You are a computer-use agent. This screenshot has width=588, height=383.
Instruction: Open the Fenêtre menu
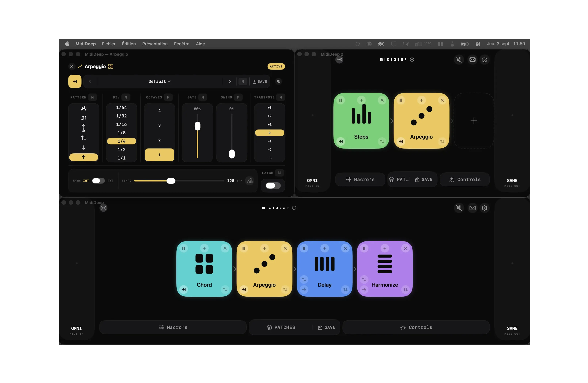pyautogui.click(x=182, y=44)
